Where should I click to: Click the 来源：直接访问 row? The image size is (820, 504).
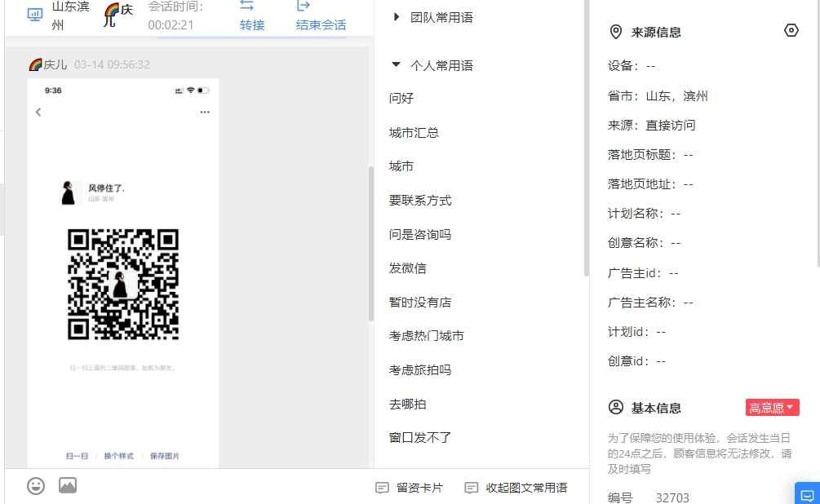[651, 126]
